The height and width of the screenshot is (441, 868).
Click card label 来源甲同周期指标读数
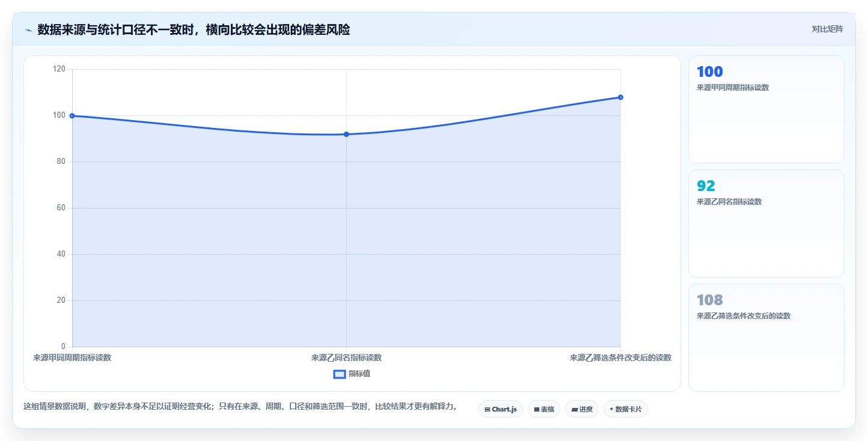pyautogui.click(x=733, y=88)
